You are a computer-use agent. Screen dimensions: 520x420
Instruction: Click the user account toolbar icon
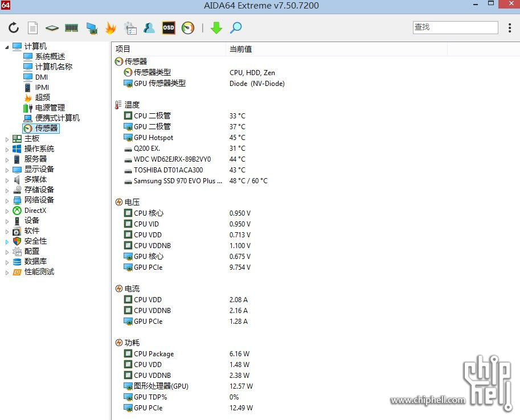(149, 28)
